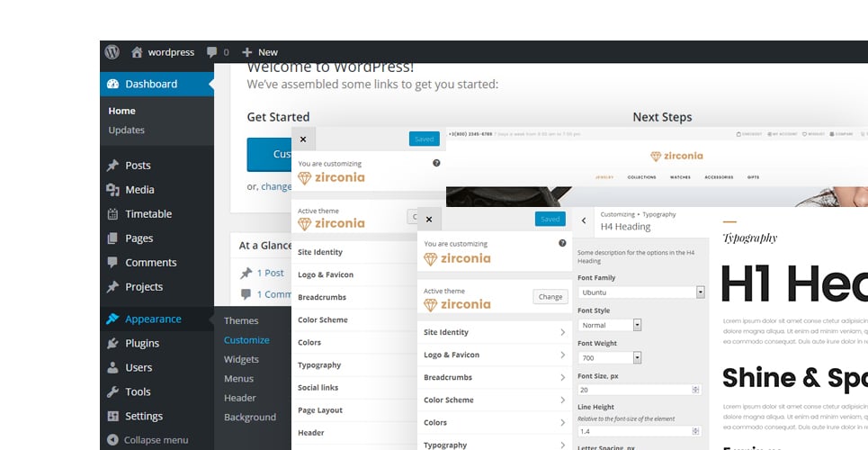
Task: Click Saved button in back customizer
Action: [x=424, y=139]
